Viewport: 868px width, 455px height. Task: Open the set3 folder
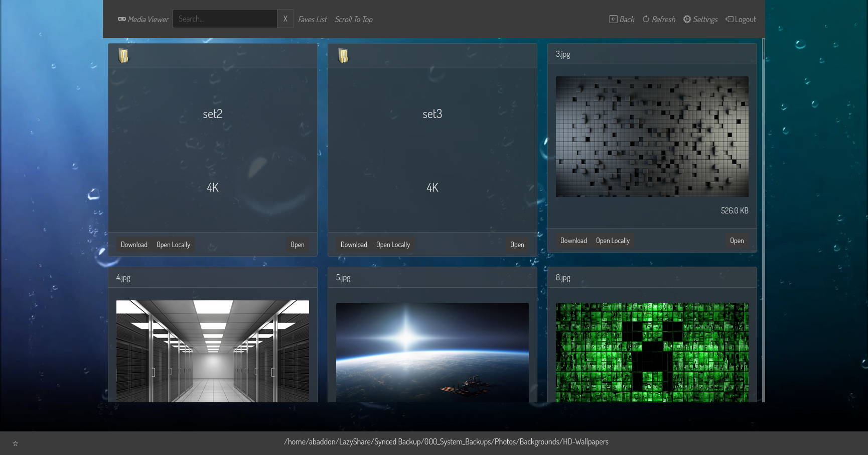[517, 245]
